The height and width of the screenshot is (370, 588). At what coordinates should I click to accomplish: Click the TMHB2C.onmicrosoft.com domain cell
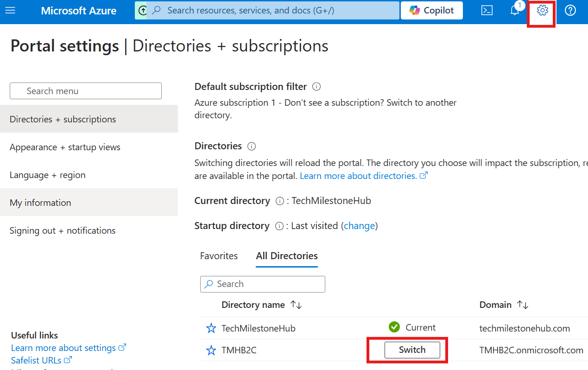pos(531,351)
